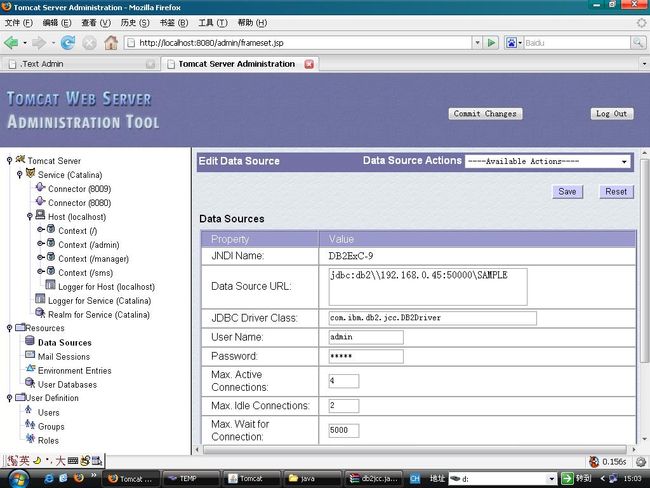Image resolution: width=650 pixels, height=488 pixels.
Task: Click the Connector (8009) icon
Action: [40, 187]
